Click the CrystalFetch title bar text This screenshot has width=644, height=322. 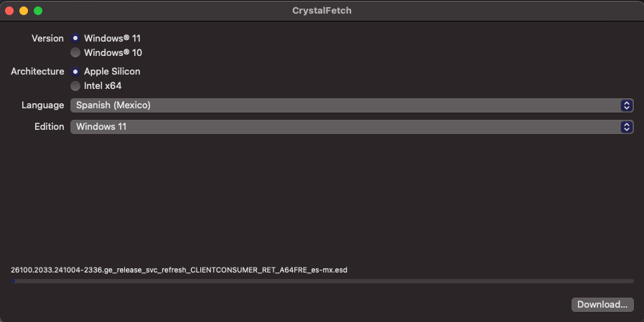coord(322,11)
